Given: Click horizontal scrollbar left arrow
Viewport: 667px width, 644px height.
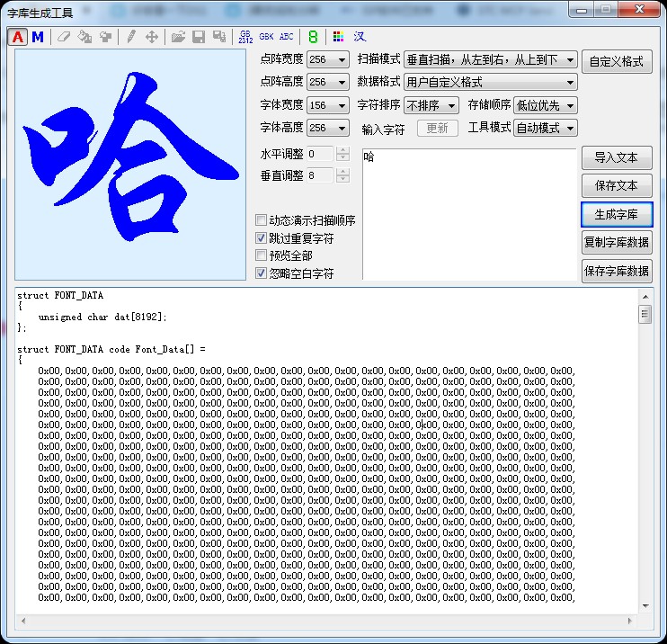Looking at the screenshot, I should click(23, 621).
